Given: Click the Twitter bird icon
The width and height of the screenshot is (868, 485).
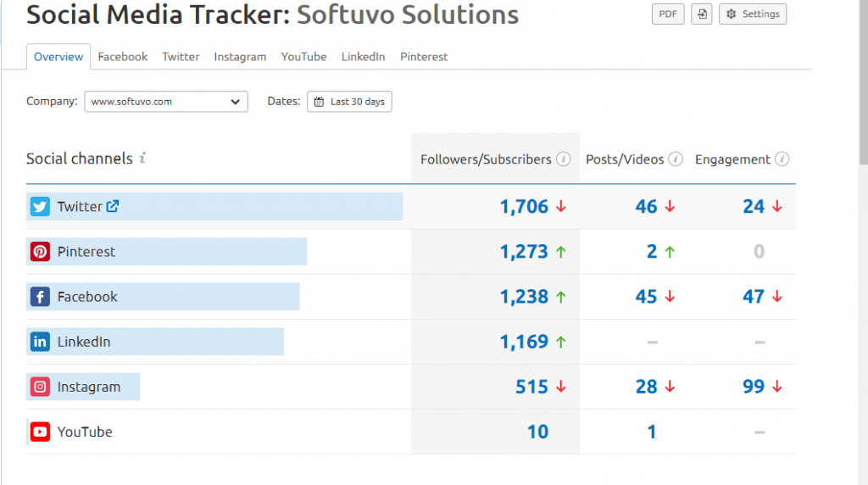Looking at the screenshot, I should tap(40, 207).
